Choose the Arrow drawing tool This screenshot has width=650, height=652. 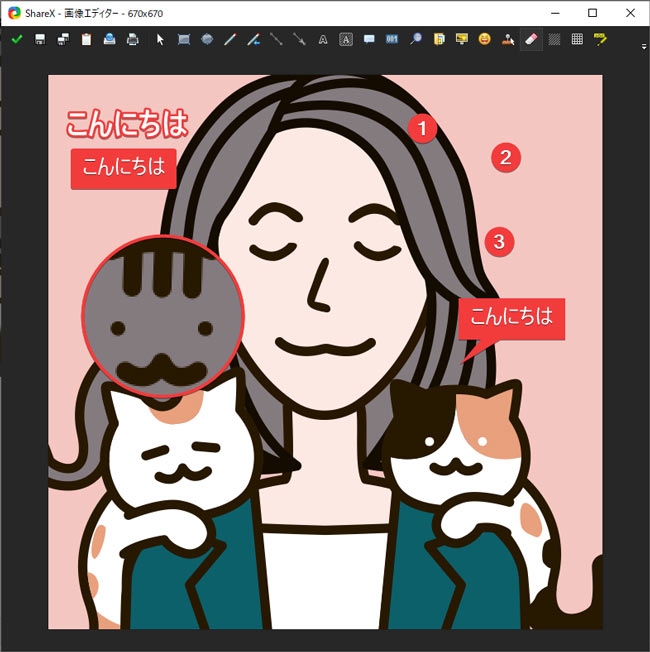tap(299, 40)
